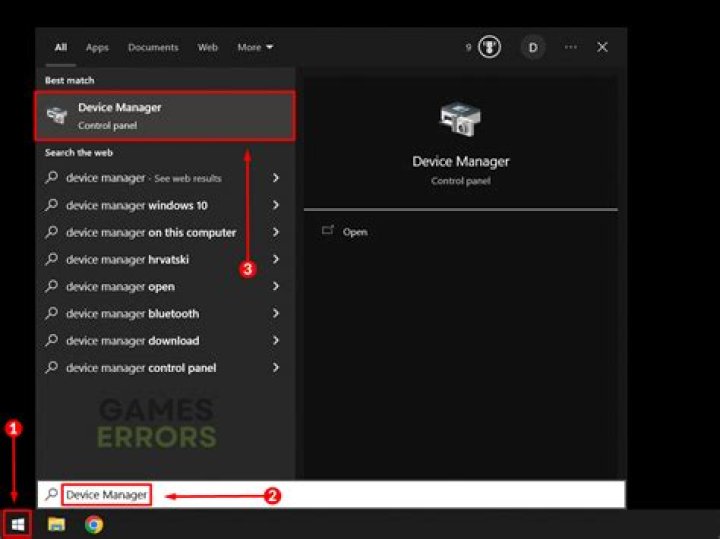720x539 pixels.
Task: Expand arrow for 'device manager control panel'
Action: pos(275,368)
